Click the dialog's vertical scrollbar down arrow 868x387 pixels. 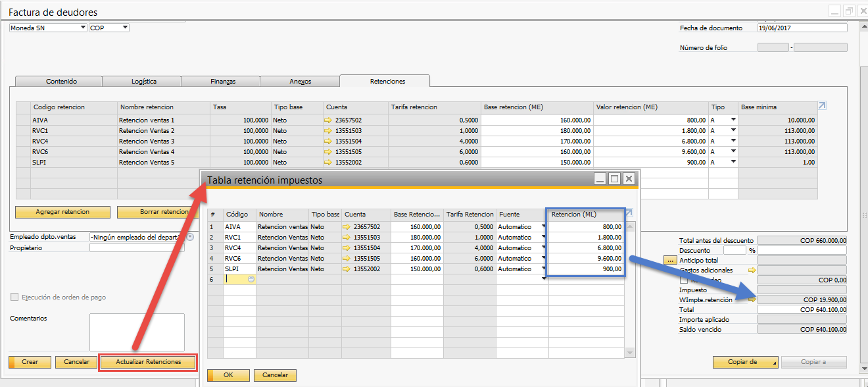click(x=630, y=353)
